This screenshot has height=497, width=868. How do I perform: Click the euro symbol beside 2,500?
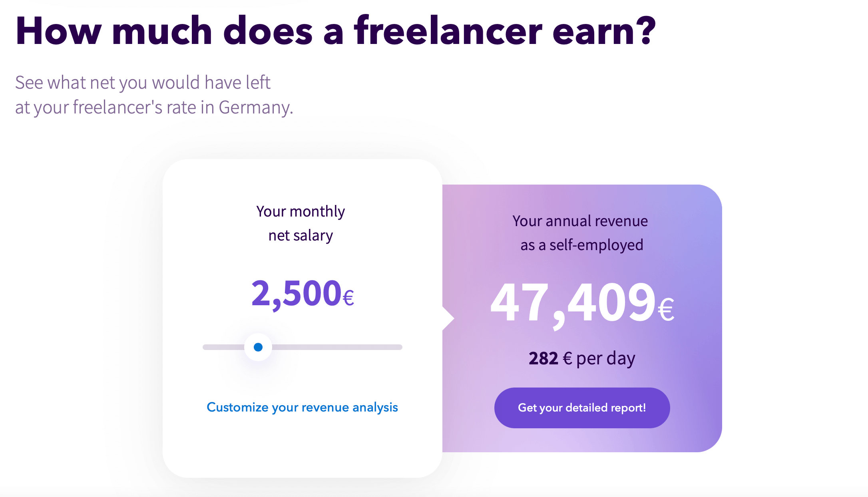click(x=348, y=298)
